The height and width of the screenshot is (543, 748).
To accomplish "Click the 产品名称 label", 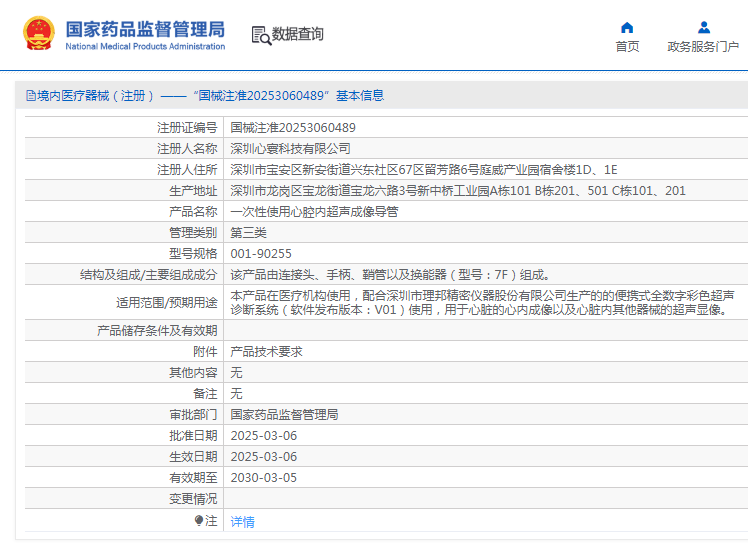I will 193,211.
